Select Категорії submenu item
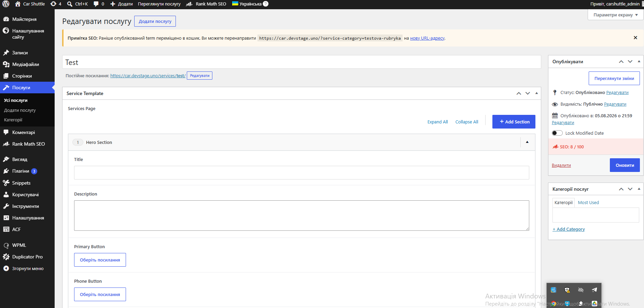The image size is (644, 308). pos(13,120)
